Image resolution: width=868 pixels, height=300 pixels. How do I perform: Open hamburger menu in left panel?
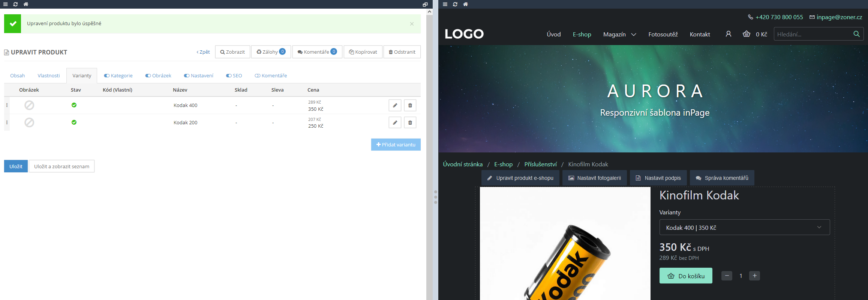(6, 4)
